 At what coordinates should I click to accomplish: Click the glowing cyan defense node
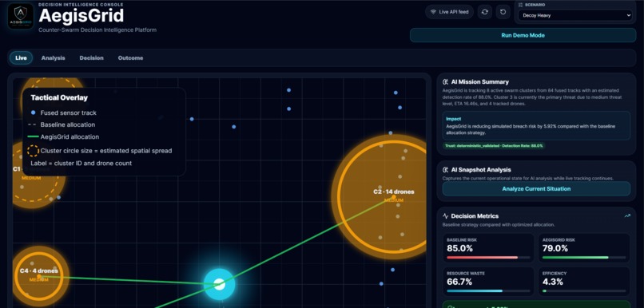coord(220,284)
